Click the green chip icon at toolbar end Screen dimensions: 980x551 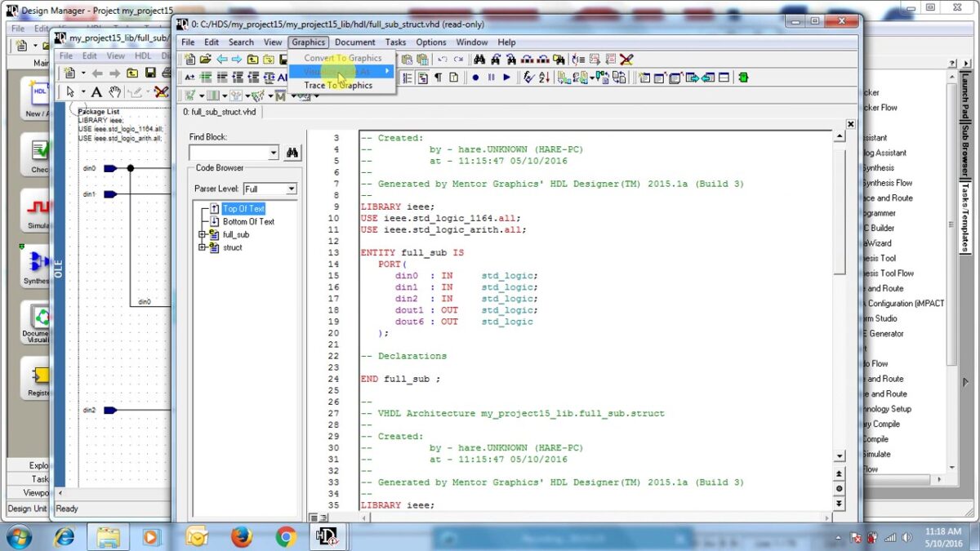click(x=742, y=78)
